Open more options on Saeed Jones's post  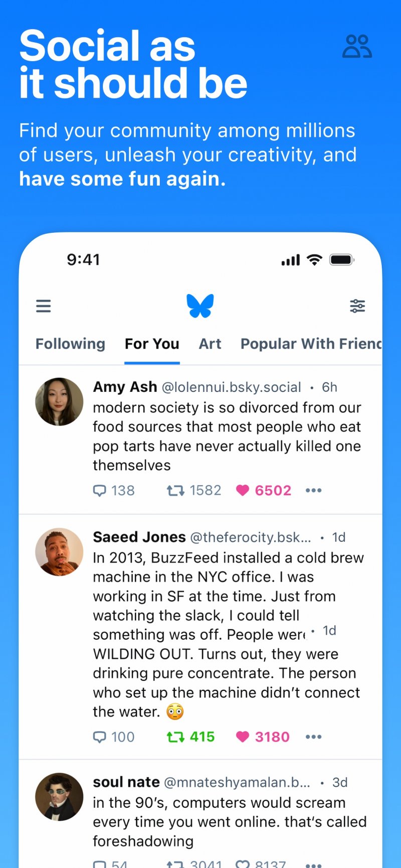[x=313, y=737]
